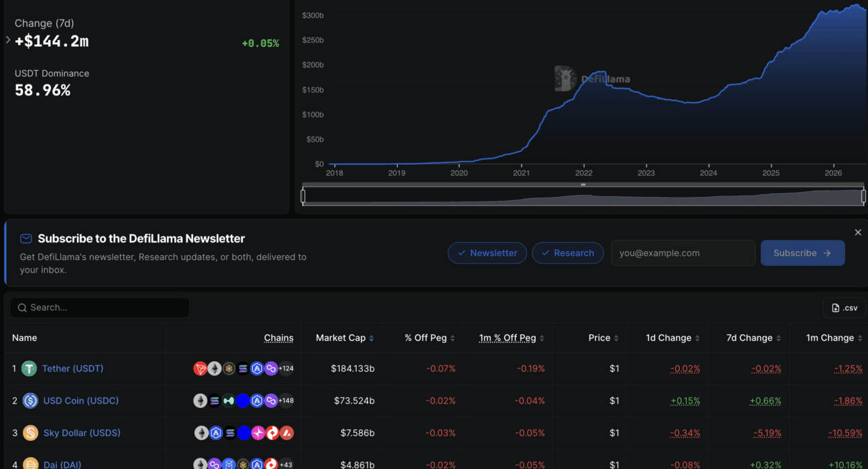Click the Subscribe button
The height and width of the screenshot is (469, 868).
[x=802, y=253]
